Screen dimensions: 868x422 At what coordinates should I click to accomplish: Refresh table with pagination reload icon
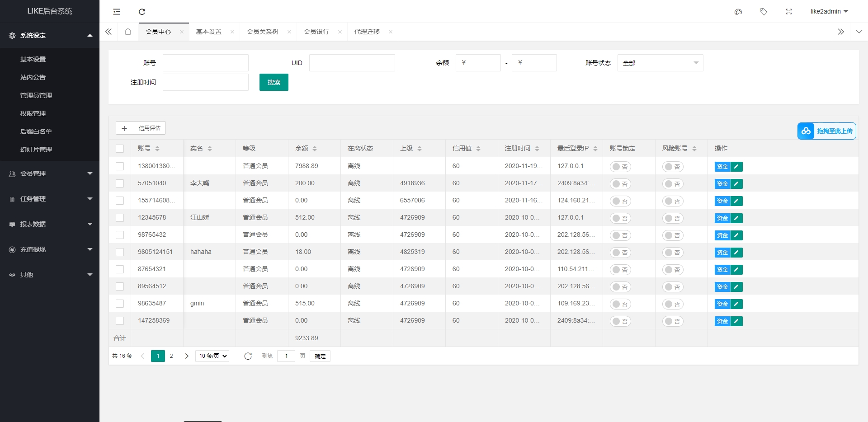point(248,356)
